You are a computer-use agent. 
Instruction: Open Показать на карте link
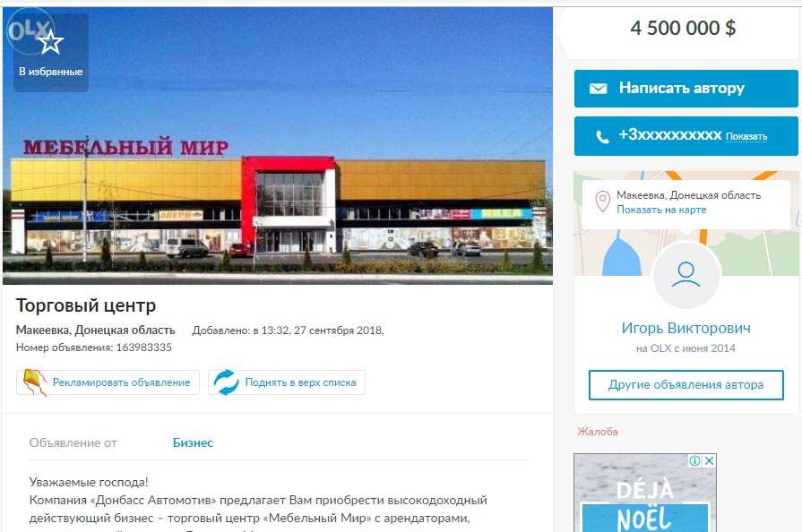[x=660, y=210]
